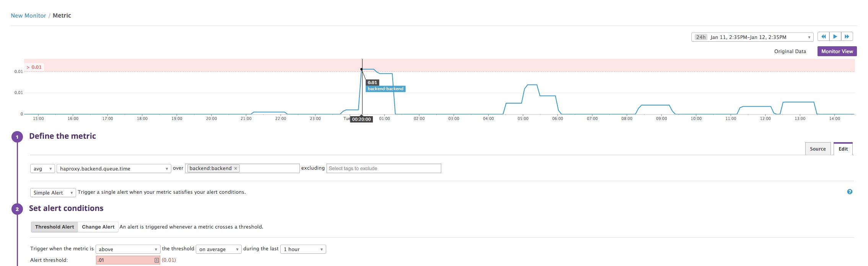Switch graph to Original Data
Viewport: 868px width, 266px height.
(x=790, y=51)
